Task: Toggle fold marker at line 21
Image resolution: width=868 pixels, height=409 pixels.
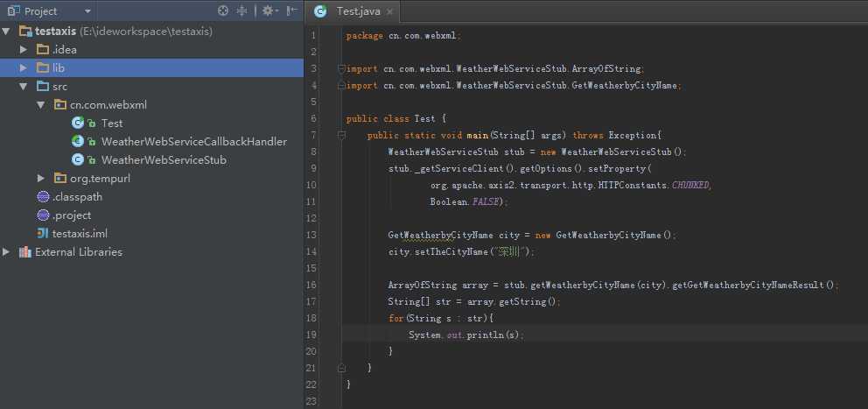Action: (x=341, y=368)
